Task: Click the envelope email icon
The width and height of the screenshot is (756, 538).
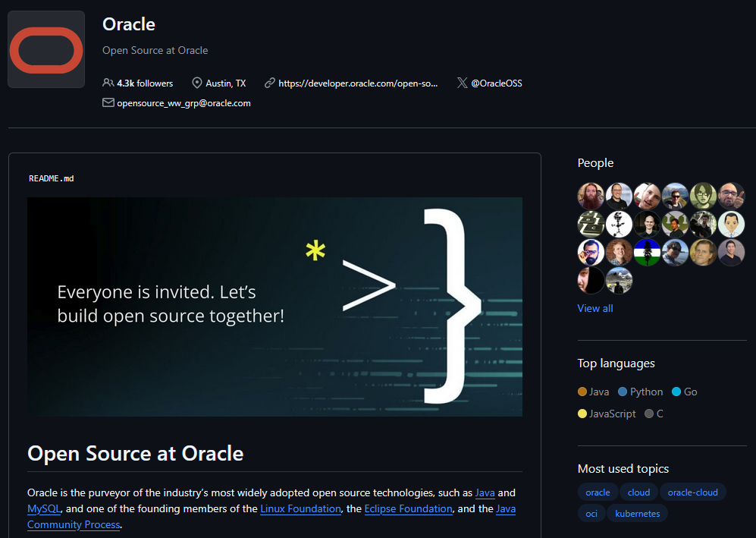Action: click(108, 103)
